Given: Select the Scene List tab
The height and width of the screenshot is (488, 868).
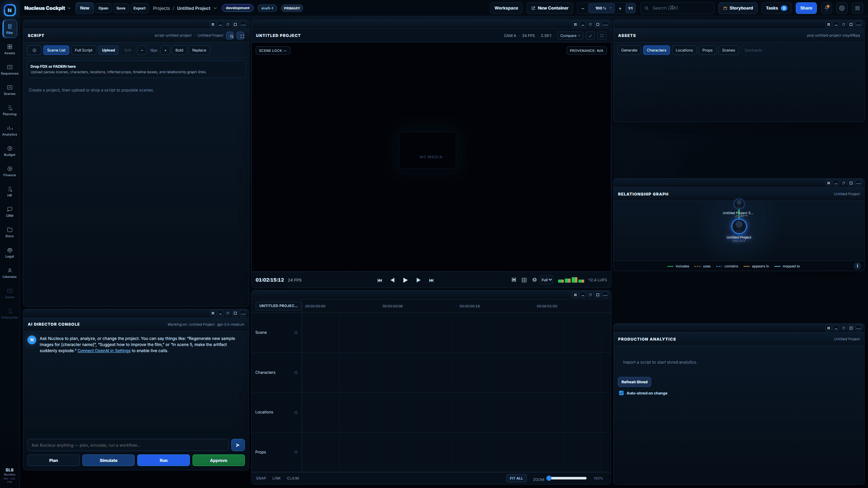Looking at the screenshot, I should point(56,50).
